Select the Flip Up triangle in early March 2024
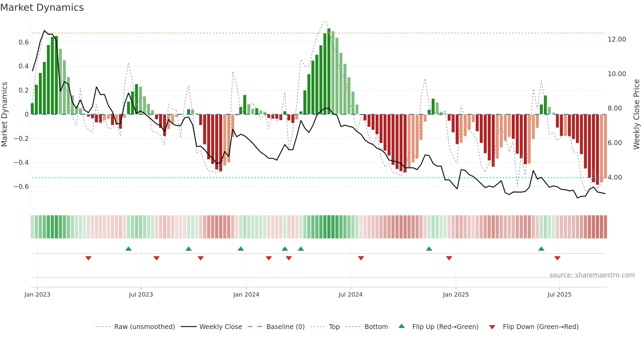Viewport: 644px width, 362px height. [x=285, y=249]
